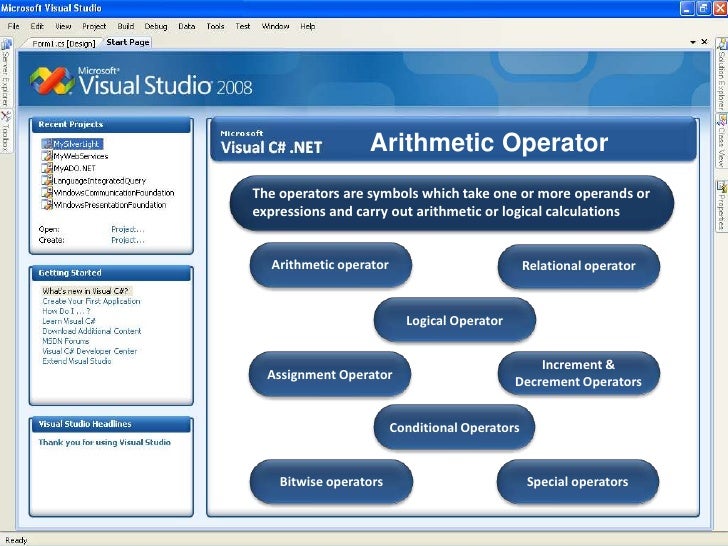
Task: Click the MSDN Forums link
Action: pos(65,341)
